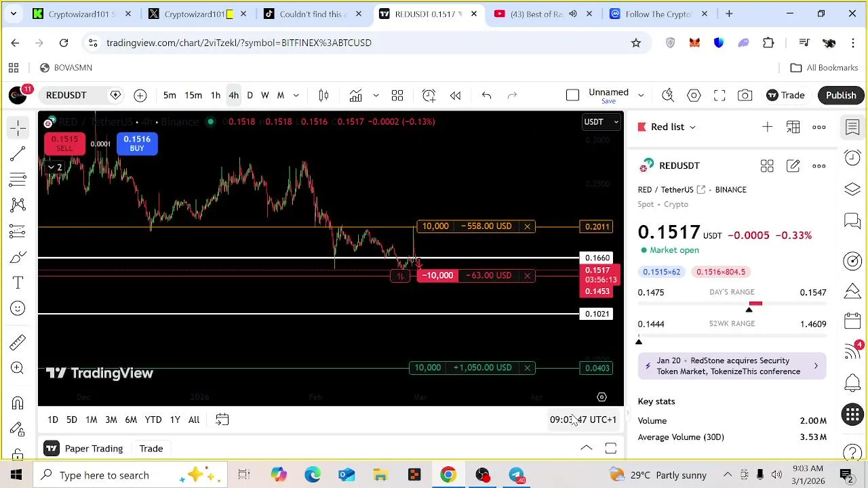Expand the timeframe interval dropdown
The width and height of the screenshot is (868, 488).
(296, 96)
